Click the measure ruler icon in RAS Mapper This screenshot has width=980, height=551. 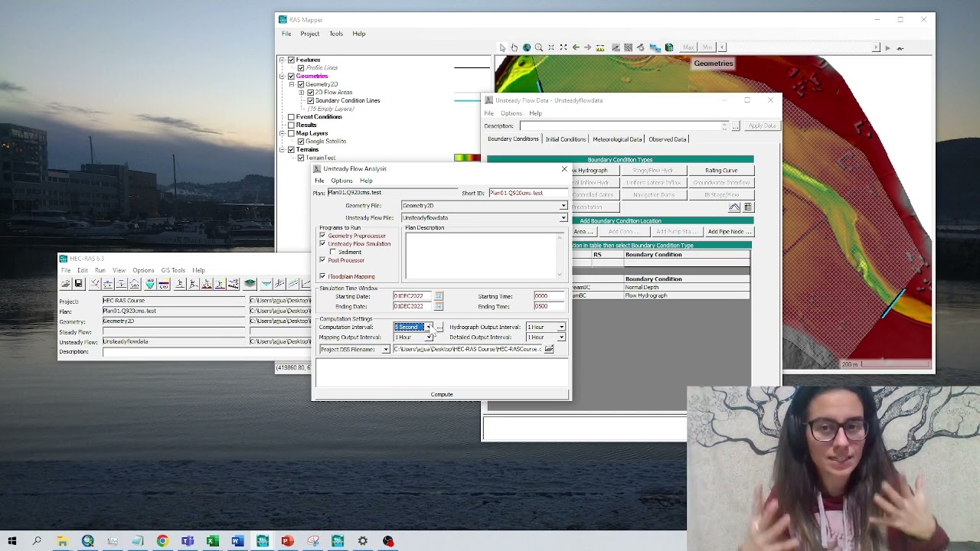[x=600, y=47]
